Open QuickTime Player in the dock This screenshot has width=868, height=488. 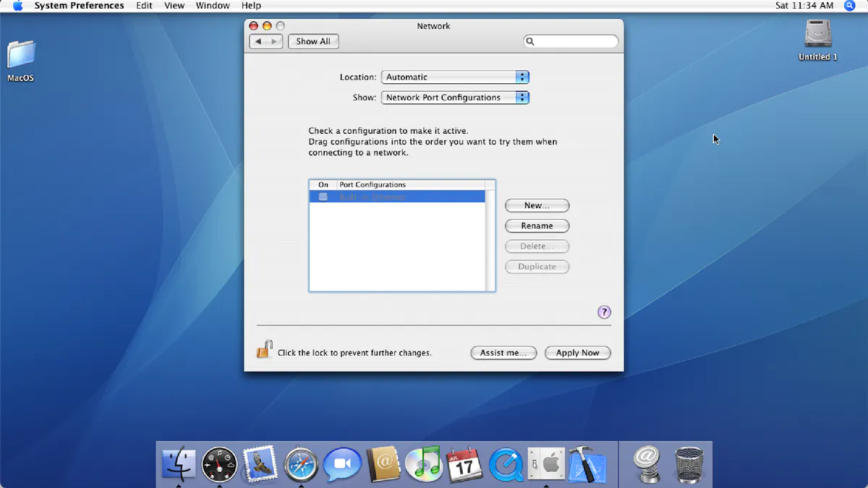point(506,464)
